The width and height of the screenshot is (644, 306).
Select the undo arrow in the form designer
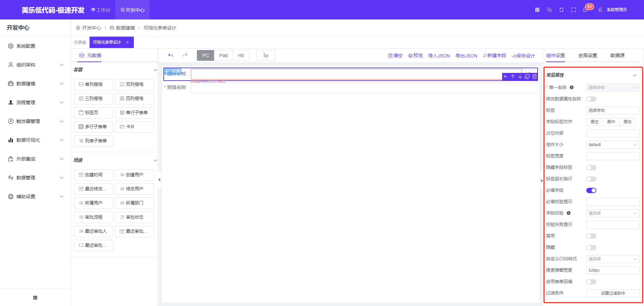point(171,55)
